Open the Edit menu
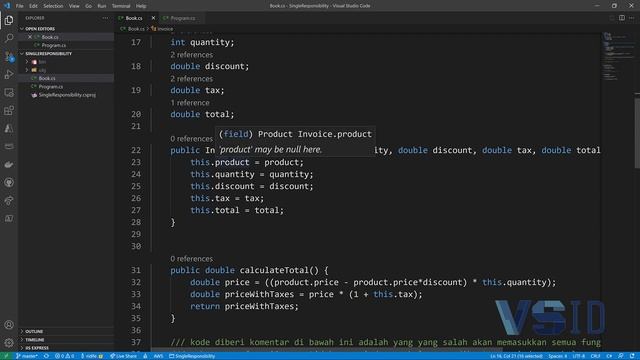Image resolution: width=640 pixels, height=360 pixels. (x=33, y=6)
